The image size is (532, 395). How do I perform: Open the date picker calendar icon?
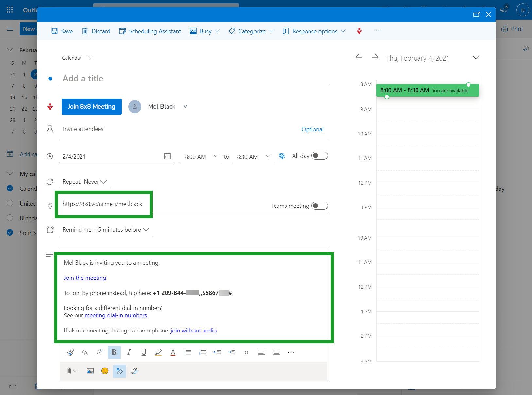168,156
